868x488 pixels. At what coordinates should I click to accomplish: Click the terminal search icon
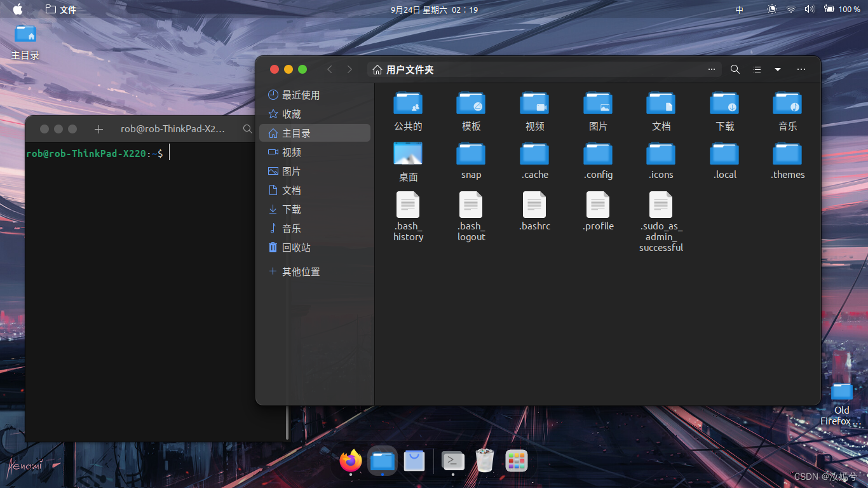point(247,129)
